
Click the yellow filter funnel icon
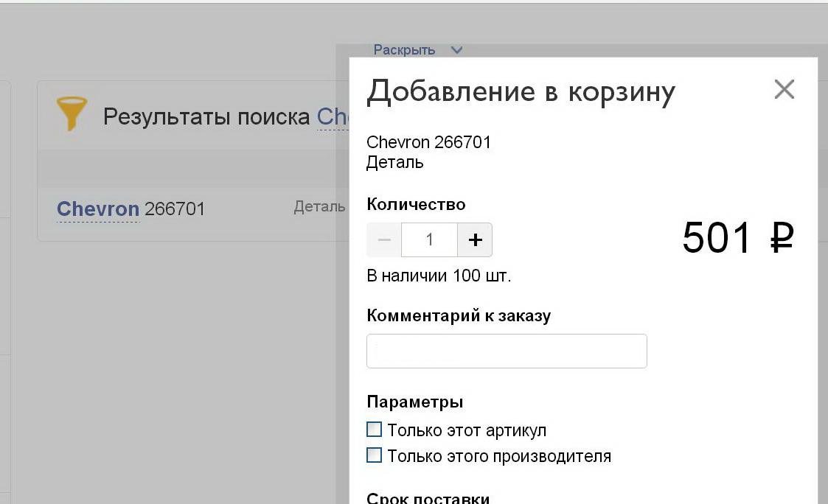point(72,113)
